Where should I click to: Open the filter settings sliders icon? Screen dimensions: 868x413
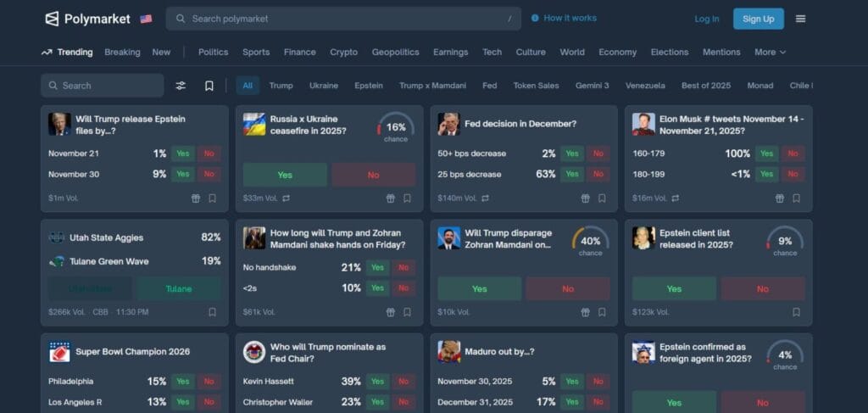pos(181,86)
